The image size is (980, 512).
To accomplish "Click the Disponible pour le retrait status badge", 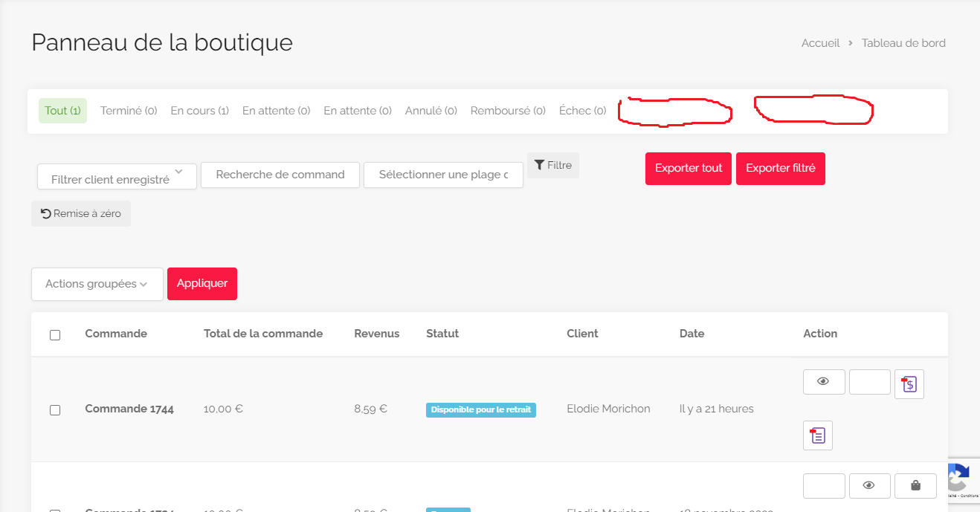I will click(481, 409).
